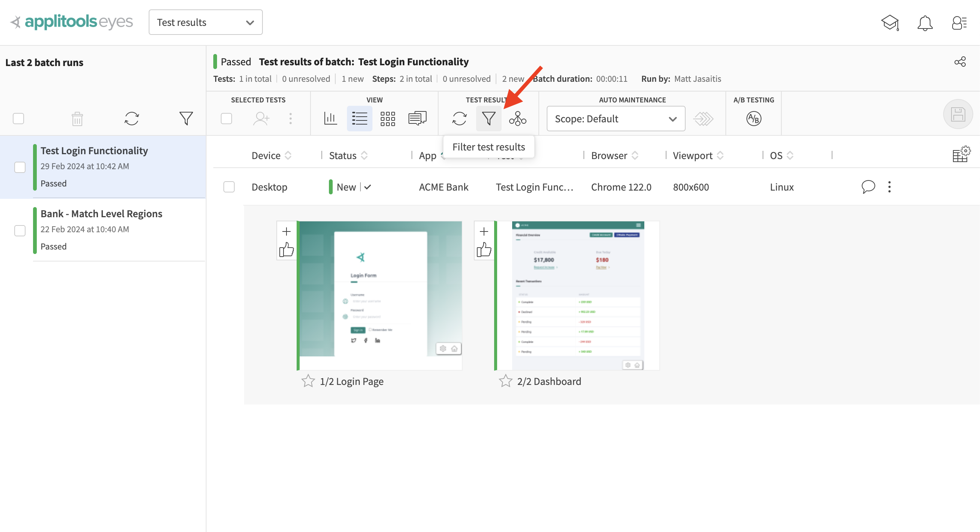Image resolution: width=980 pixels, height=532 pixels.
Task: Click plus icon on Dashboard step
Action: coord(484,231)
